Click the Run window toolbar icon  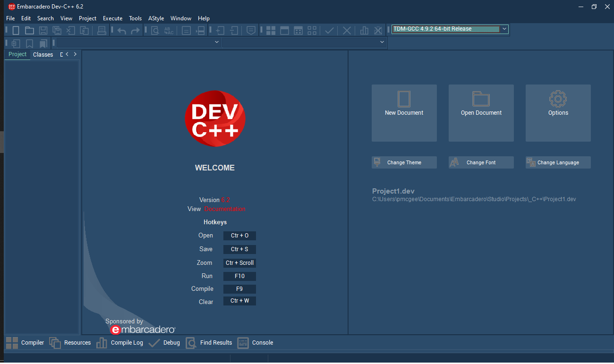click(284, 31)
